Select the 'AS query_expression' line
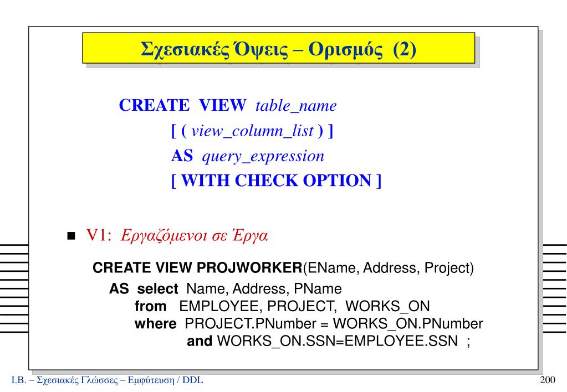The width and height of the screenshot is (567, 392). click(248, 157)
